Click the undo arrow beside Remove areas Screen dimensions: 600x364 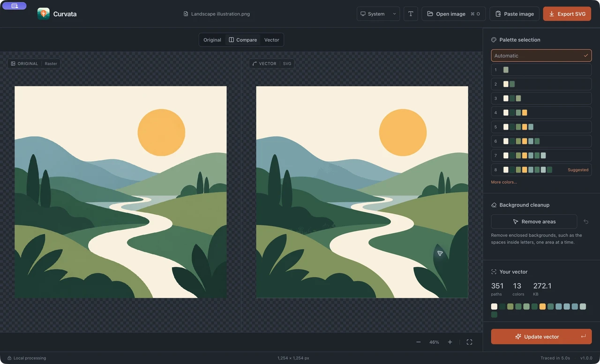(586, 222)
